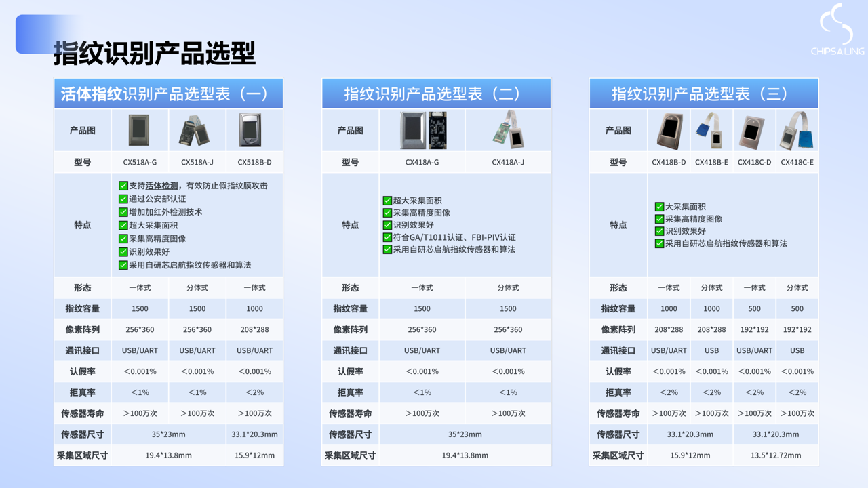Screen dimensions: 868x488
Task: Click the model name CX418B-D
Action: point(669,163)
